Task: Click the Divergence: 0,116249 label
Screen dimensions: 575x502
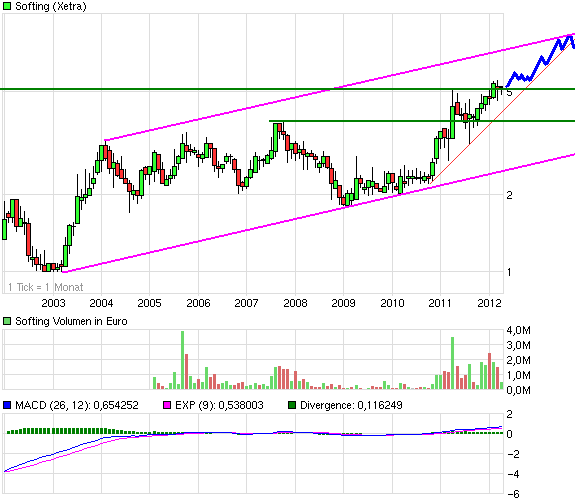Action: 351,405
